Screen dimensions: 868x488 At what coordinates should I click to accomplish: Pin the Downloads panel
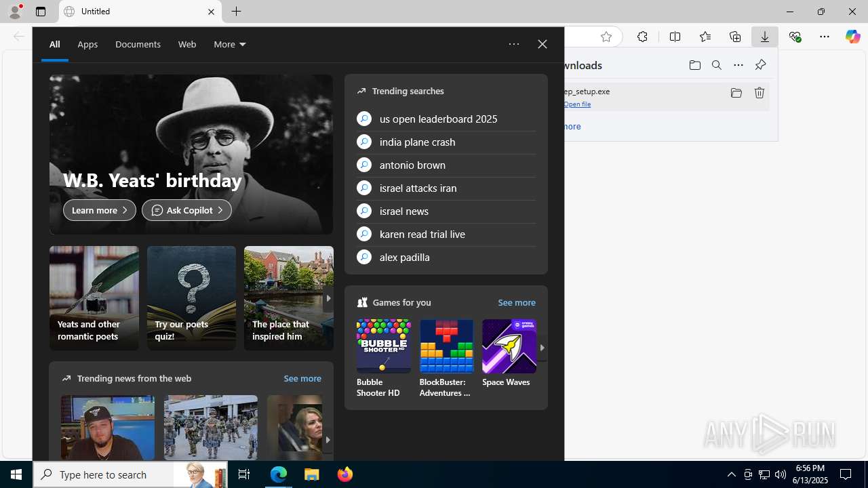(x=760, y=65)
